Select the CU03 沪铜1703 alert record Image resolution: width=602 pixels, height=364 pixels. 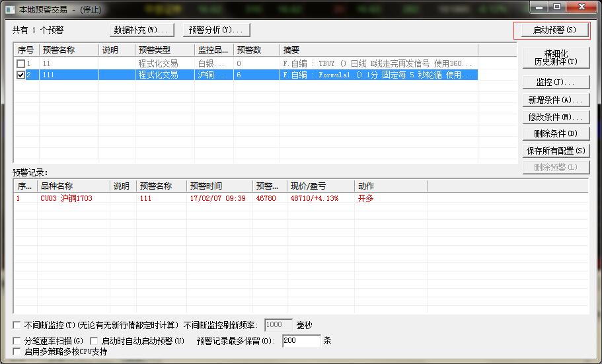pos(66,198)
